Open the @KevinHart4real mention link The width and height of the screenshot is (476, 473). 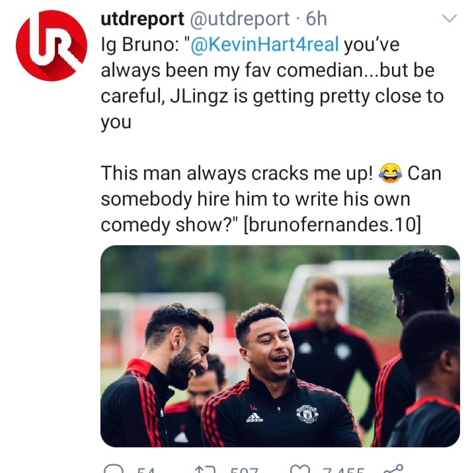tap(264, 44)
